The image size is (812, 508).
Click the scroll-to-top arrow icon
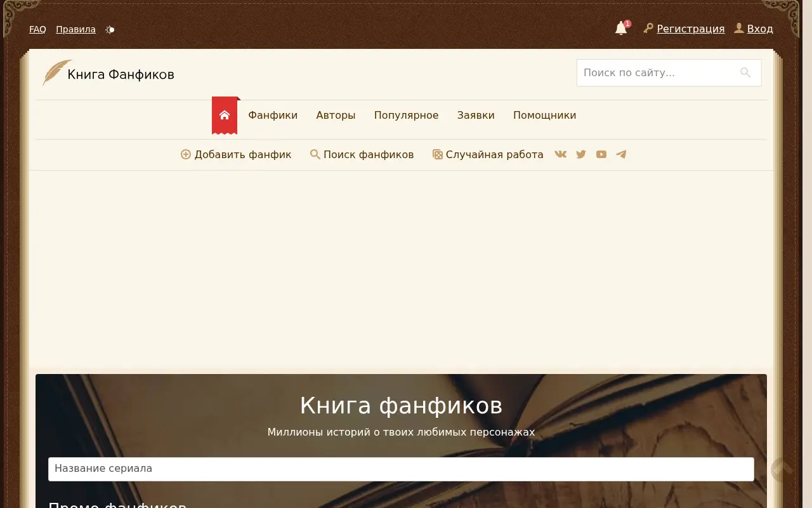[x=783, y=470]
